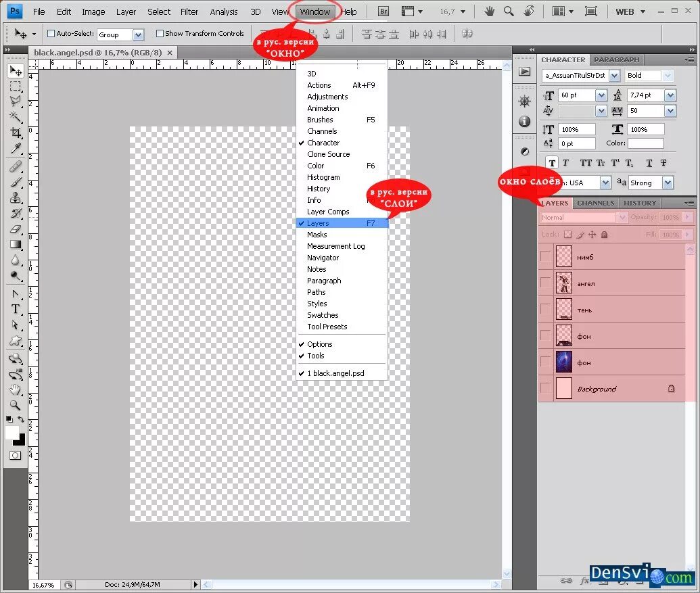700x593 pixels.
Task: Open the Auto-Select Group dropdown
Action: point(139,34)
